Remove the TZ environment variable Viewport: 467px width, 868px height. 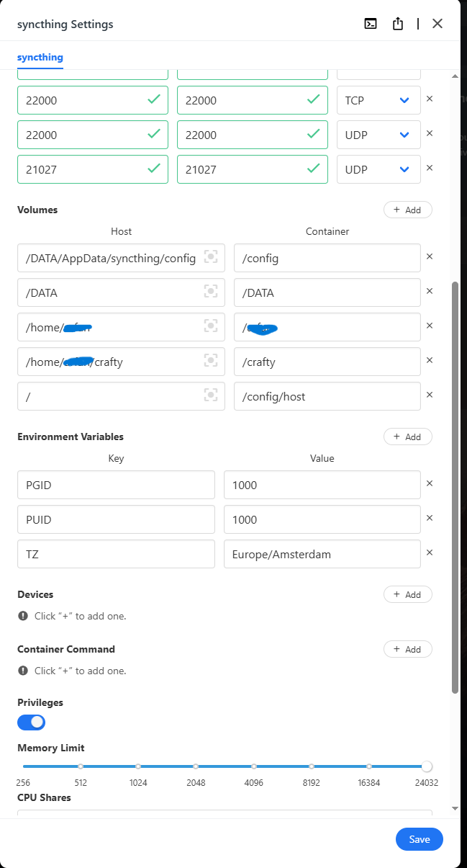tap(430, 552)
